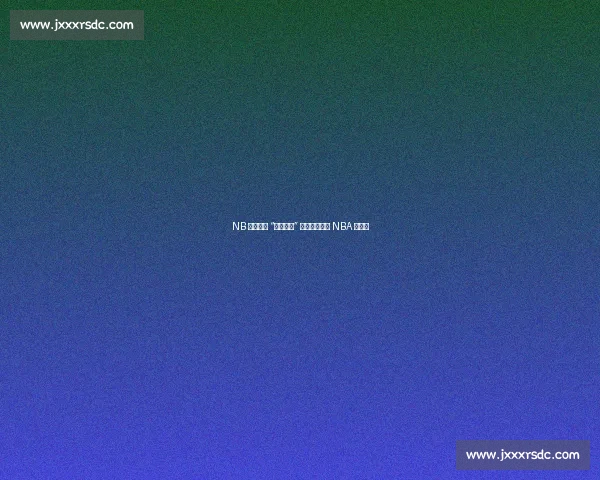
Task: Click the placeholder characters after "NBA"
Action: tap(362, 226)
